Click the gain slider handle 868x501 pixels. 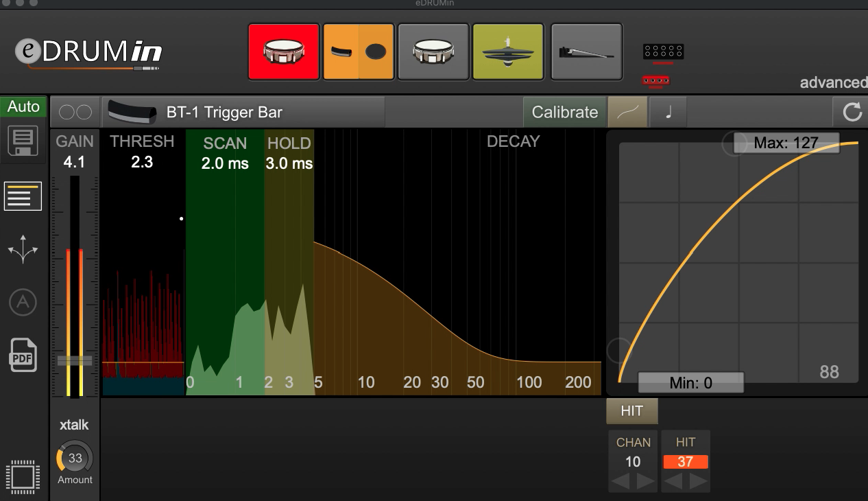click(74, 361)
